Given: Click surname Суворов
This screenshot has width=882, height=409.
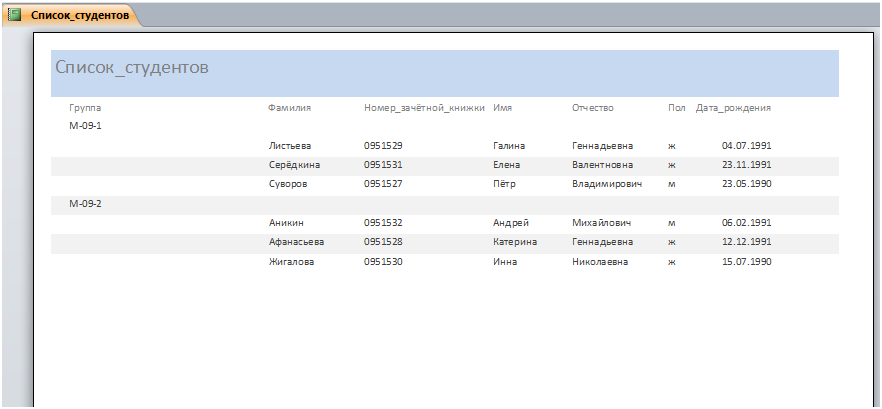Looking at the screenshot, I should 288,184.
